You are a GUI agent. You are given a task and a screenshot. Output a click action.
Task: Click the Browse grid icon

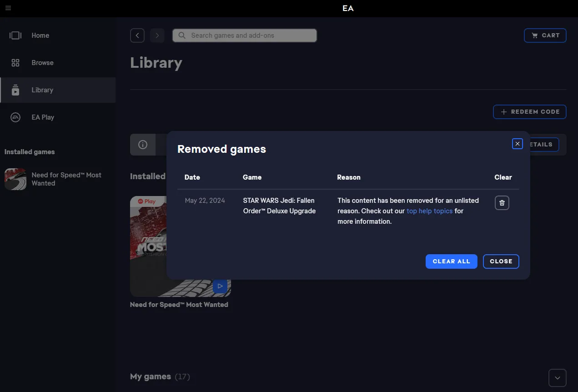coord(15,63)
